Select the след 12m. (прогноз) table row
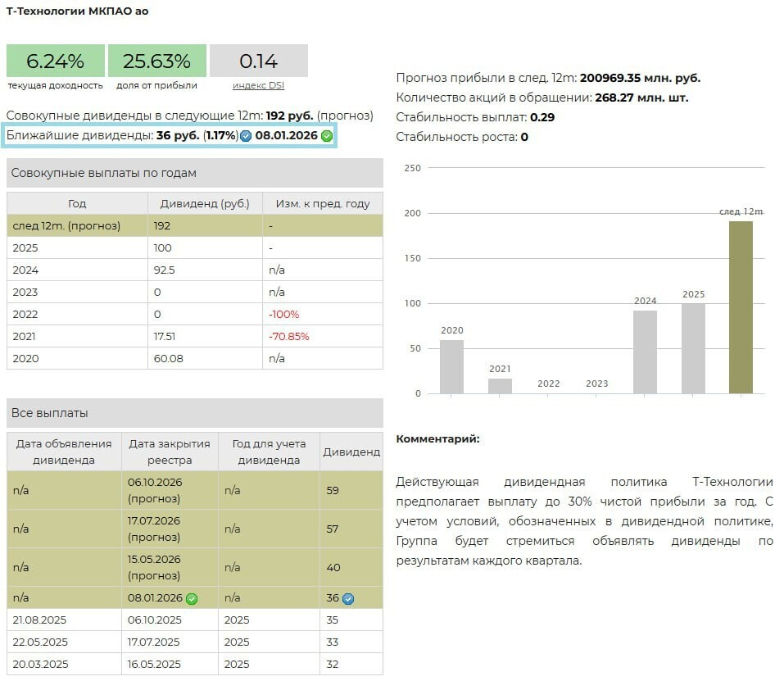 pos(194,225)
